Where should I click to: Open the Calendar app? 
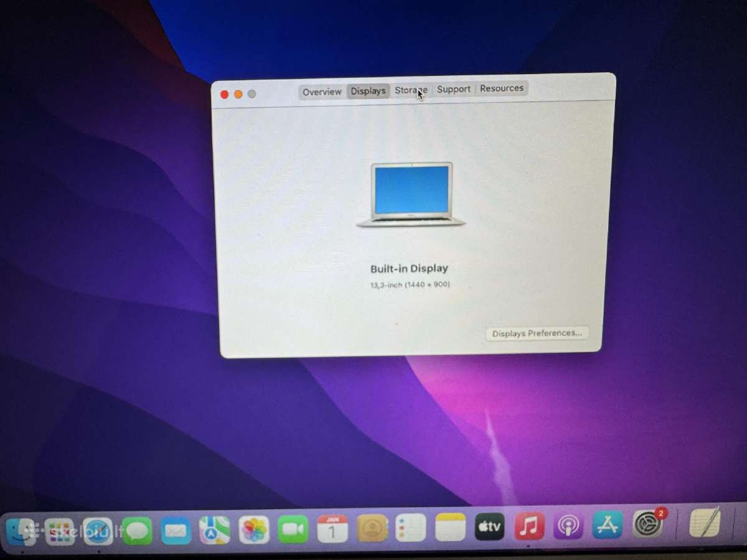[332, 529]
